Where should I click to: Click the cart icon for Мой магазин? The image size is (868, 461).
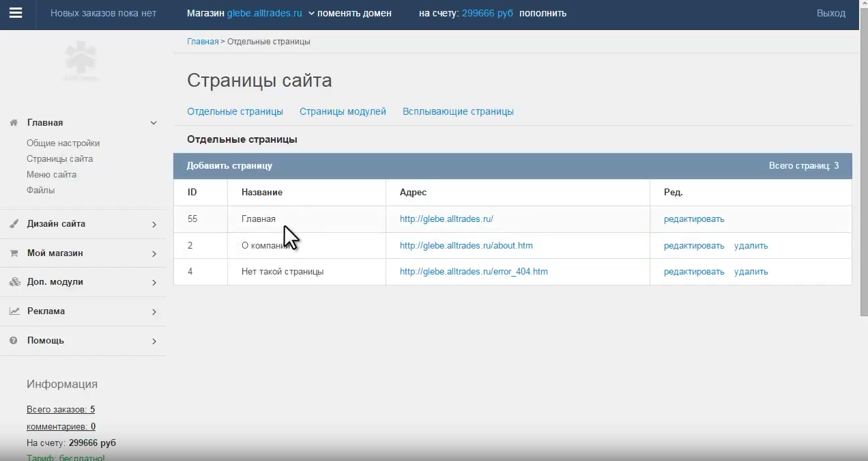pos(14,253)
